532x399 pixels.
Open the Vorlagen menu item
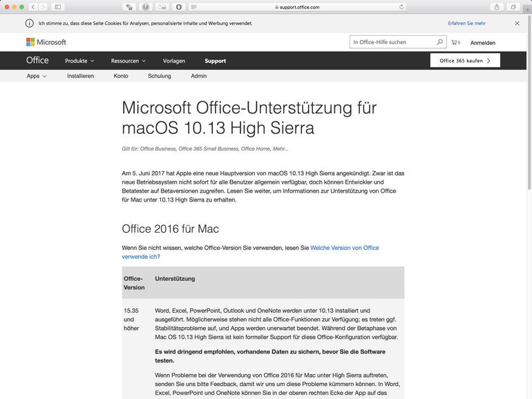pos(173,61)
